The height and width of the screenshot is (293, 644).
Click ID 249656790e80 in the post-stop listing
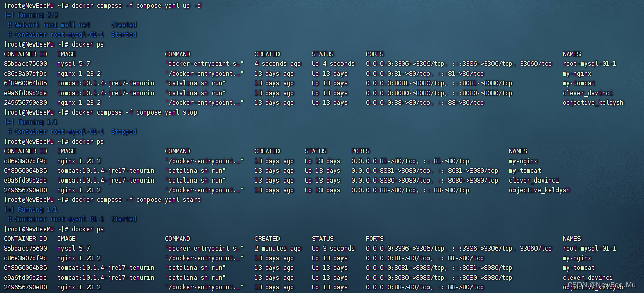(x=25, y=190)
